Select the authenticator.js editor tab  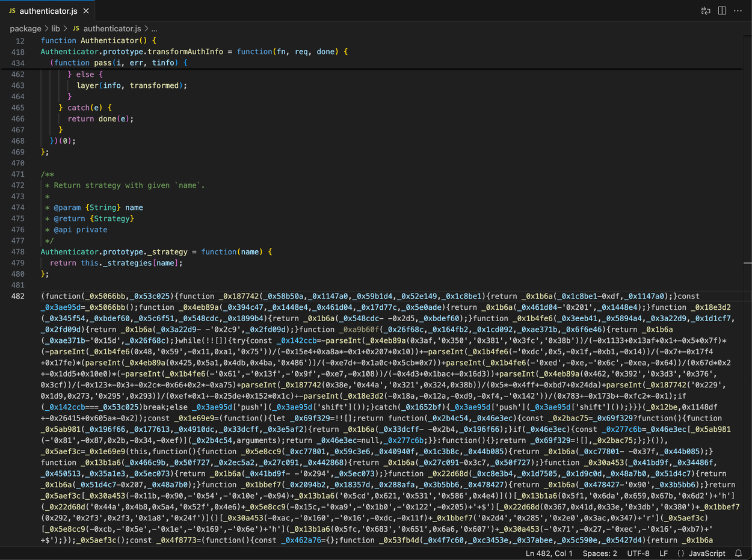(x=48, y=10)
